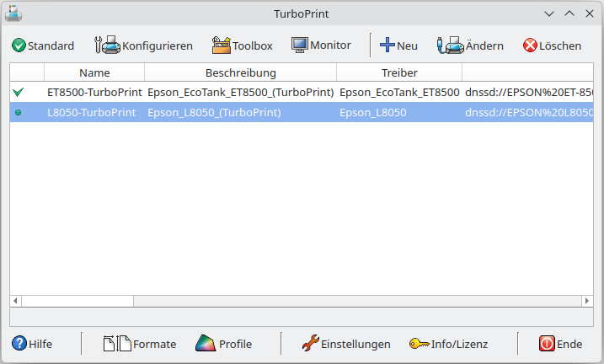Open Info/Lizenz license dialog
This screenshot has height=364, width=604.
[449, 344]
